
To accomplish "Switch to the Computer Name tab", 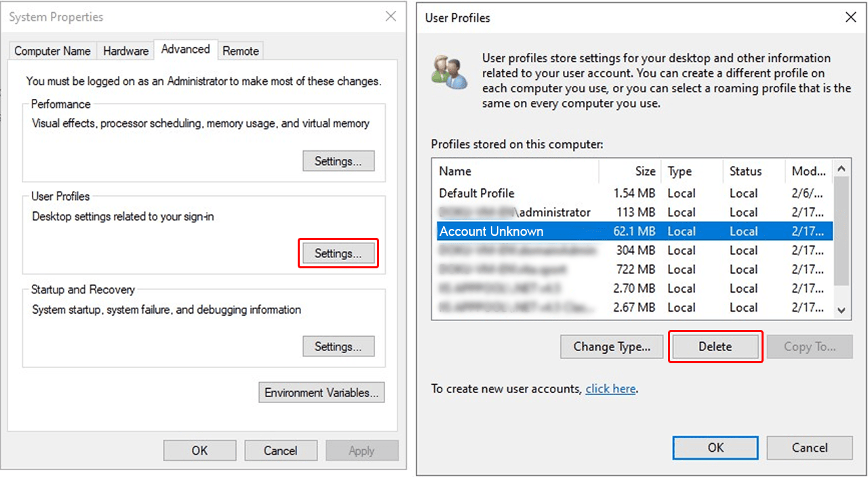I will pyautogui.click(x=52, y=51).
